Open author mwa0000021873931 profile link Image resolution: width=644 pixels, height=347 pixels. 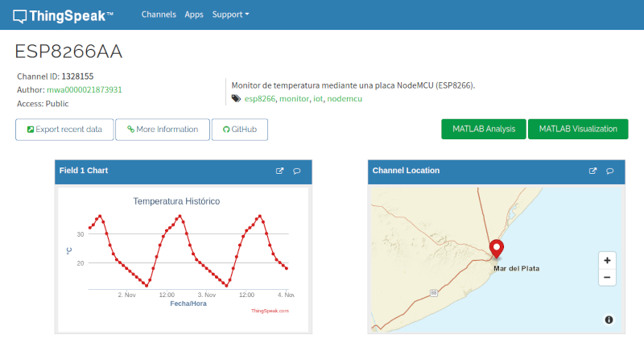[x=85, y=89]
